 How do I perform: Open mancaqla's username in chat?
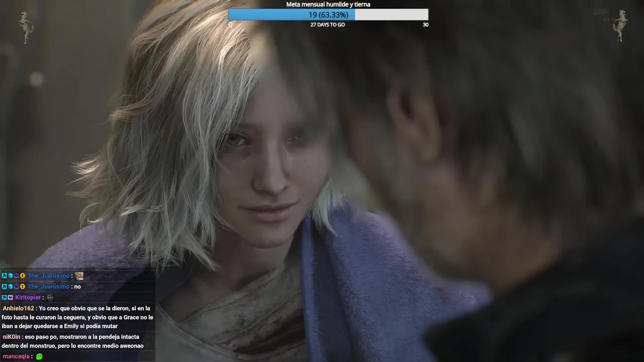[x=17, y=356]
